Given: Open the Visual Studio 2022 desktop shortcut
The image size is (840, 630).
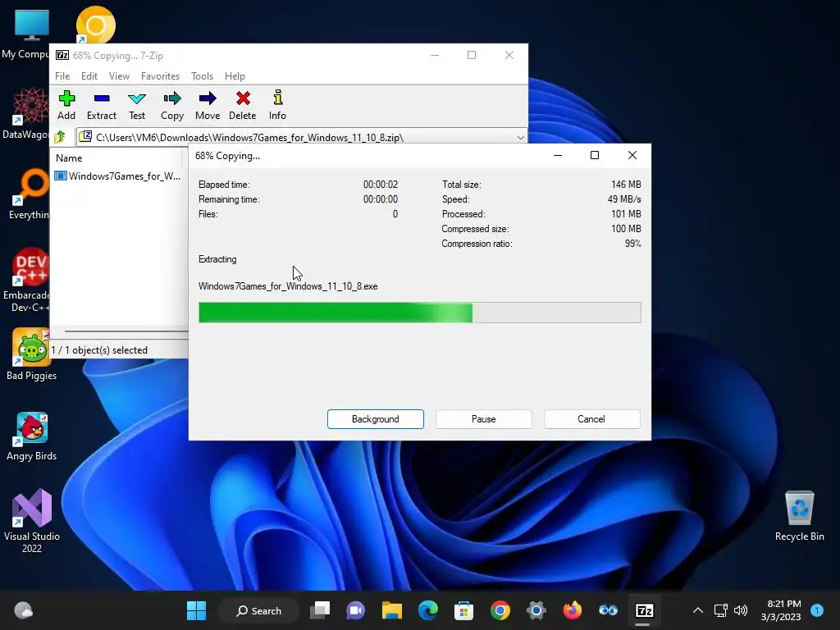Looking at the screenshot, I should 32,521.
